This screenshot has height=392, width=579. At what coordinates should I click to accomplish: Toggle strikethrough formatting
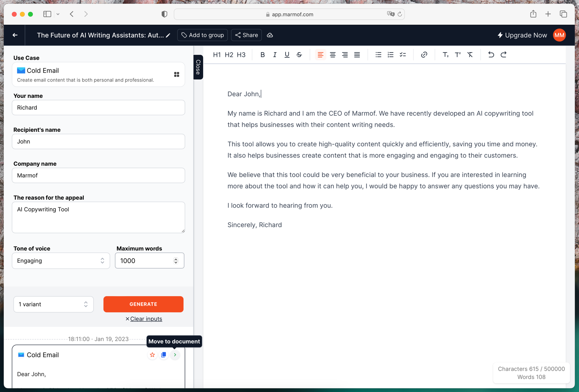pos(299,55)
